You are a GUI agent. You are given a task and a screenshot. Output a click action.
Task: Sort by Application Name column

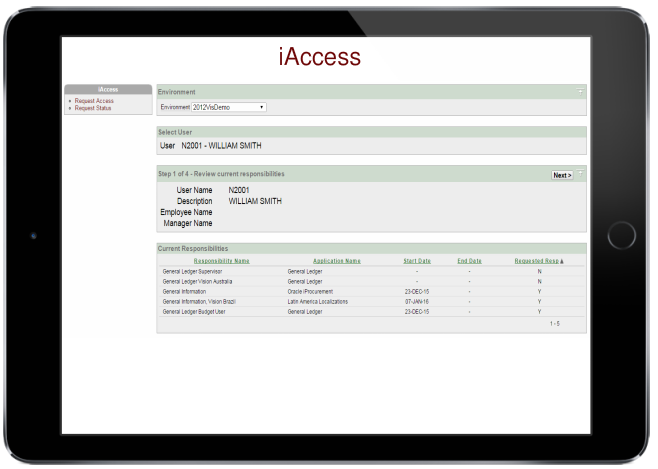(x=336, y=261)
